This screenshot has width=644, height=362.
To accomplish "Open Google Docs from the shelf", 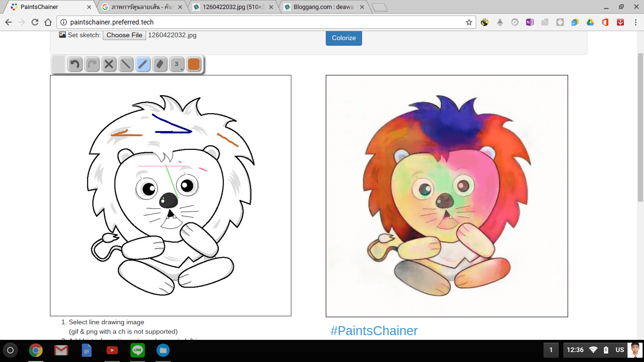I will click(87, 350).
